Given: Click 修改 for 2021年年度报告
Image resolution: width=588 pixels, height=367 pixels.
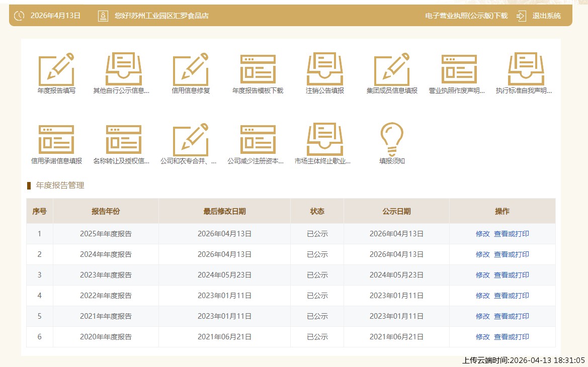Looking at the screenshot, I should [x=482, y=316].
